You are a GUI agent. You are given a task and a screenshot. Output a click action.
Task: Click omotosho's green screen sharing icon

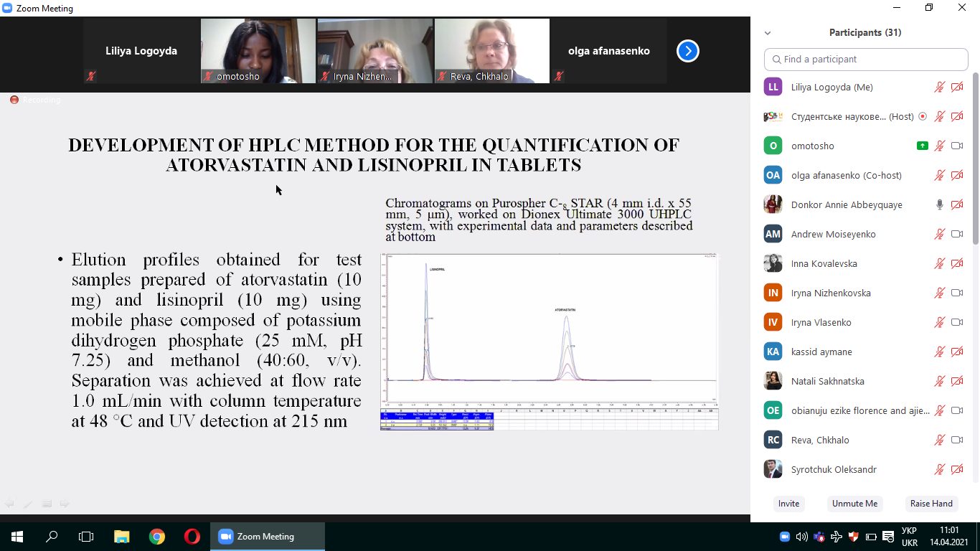point(923,146)
